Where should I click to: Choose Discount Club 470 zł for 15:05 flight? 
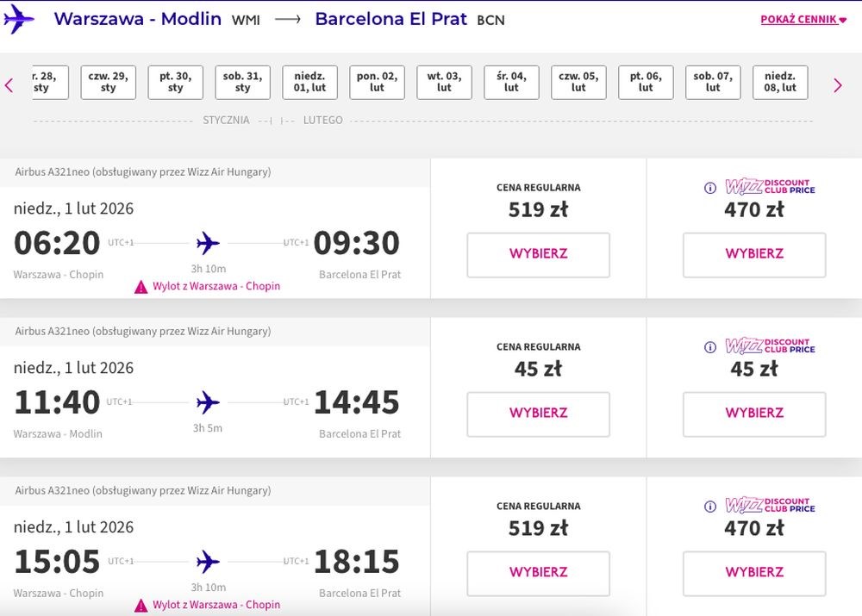tap(754, 573)
